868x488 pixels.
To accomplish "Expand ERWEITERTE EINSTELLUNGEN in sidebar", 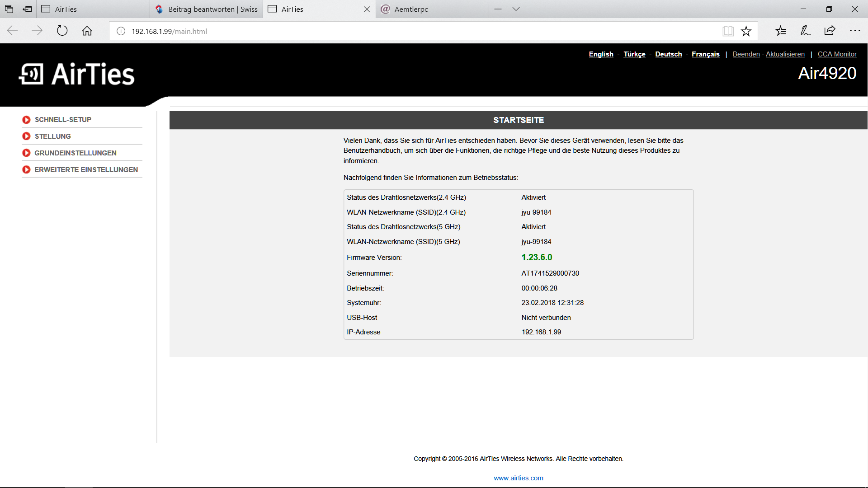I will click(86, 170).
